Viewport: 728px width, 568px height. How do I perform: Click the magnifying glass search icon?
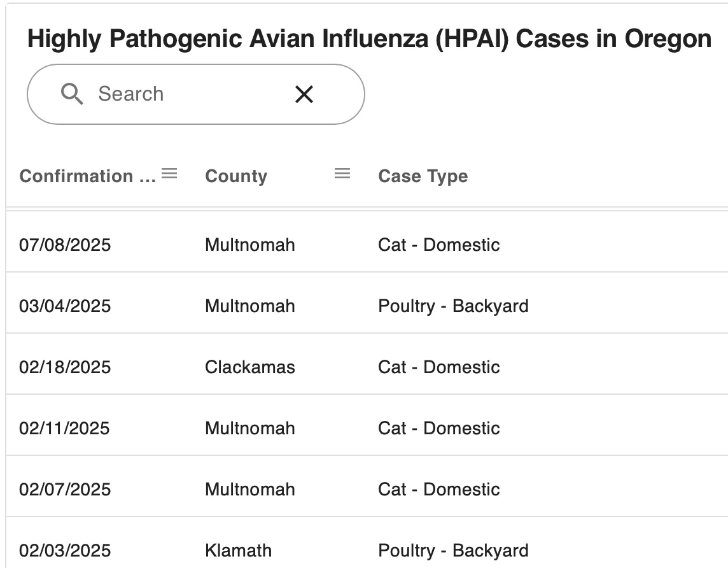[x=72, y=94]
